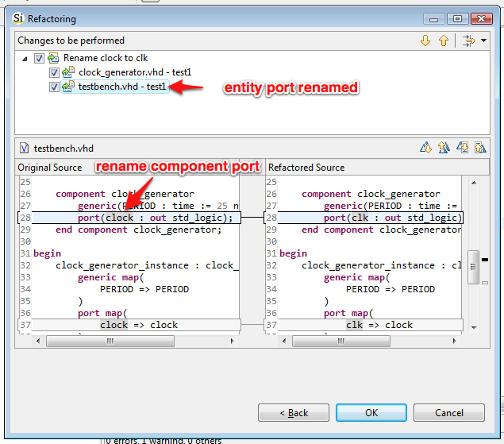Click the Original Source scroll left arrow
Screen dimensions: 504x444
[x=38, y=341]
